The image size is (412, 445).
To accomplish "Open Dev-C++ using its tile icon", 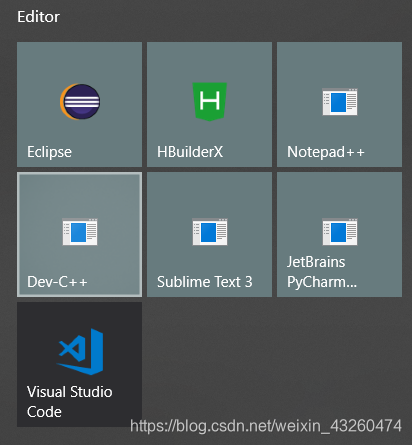I will [x=80, y=232].
